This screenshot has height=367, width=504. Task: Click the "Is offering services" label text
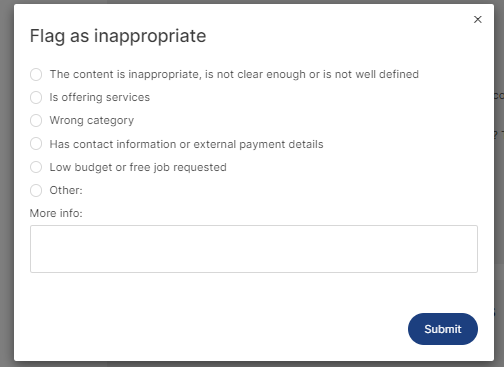(100, 97)
